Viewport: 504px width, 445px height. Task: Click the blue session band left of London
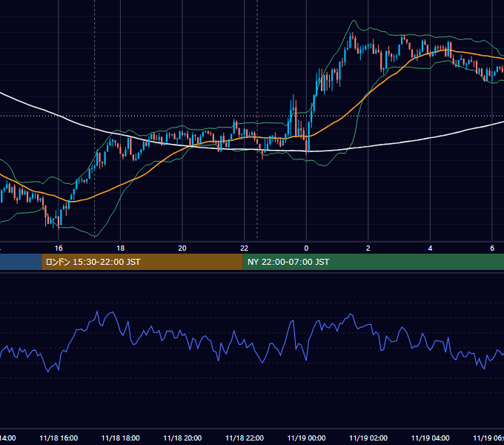click(x=21, y=262)
